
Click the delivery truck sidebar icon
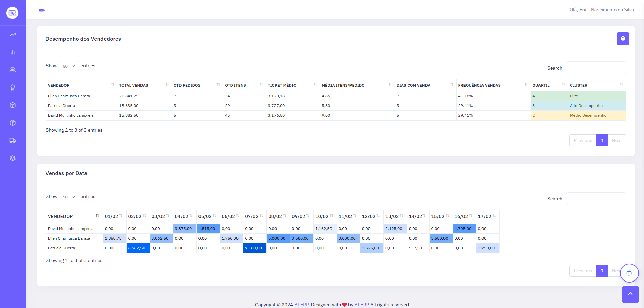click(13, 141)
